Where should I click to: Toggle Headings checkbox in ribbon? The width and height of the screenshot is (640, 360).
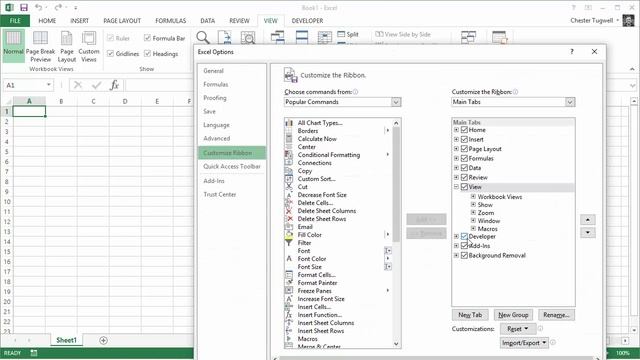147,53
